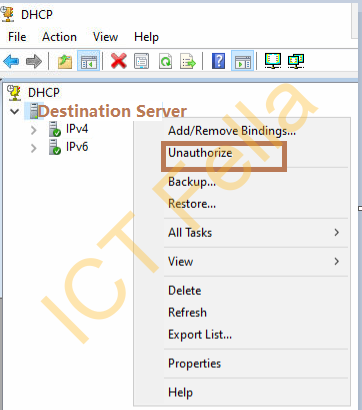Select the IPv4 tree label
The image size is (362, 410).
pyautogui.click(x=77, y=129)
